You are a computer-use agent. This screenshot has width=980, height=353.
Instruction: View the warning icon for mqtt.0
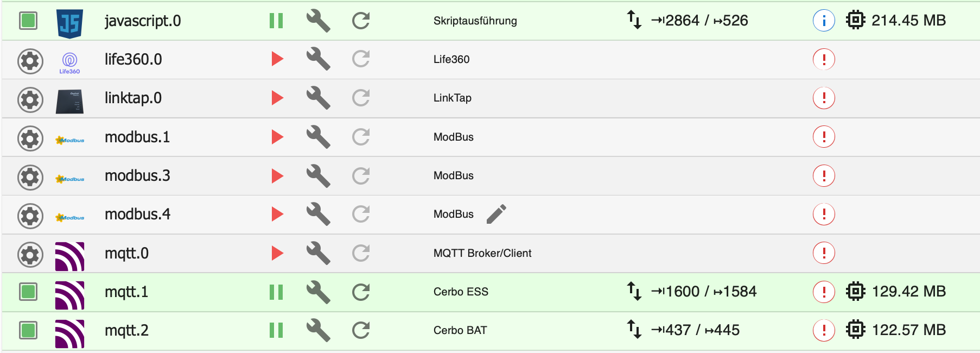pyautogui.click(x=824, y=253)
